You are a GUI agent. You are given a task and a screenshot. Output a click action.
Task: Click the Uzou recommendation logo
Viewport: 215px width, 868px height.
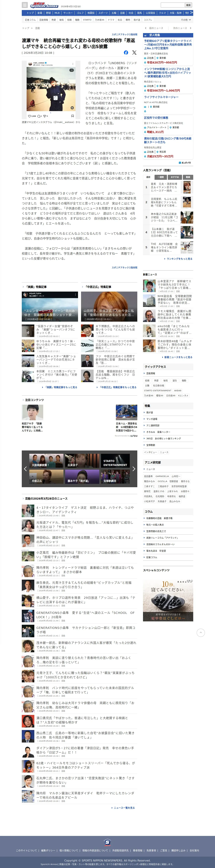click(134, 436)
